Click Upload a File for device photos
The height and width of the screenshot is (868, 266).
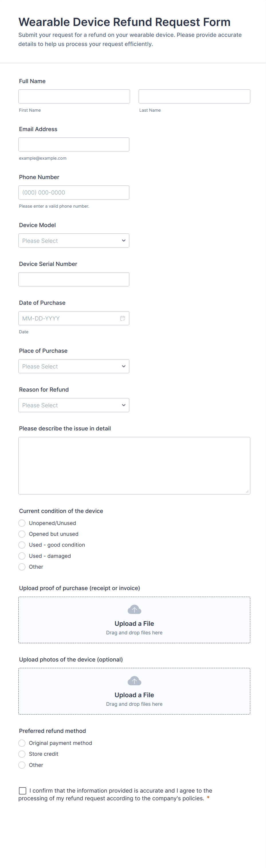click(134, 695)
